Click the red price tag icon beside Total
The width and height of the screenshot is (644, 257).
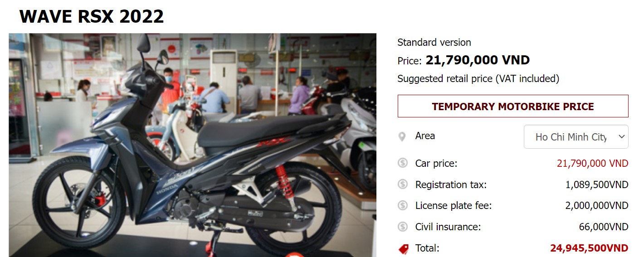403,248
